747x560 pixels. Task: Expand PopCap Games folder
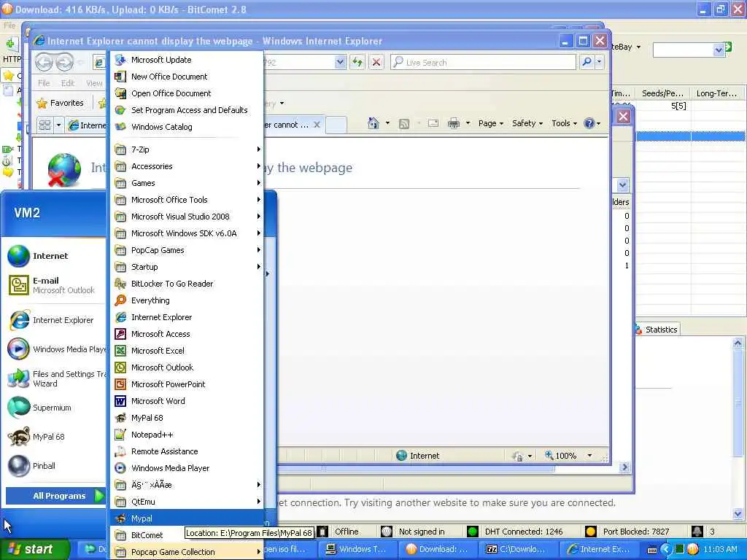tap(187, 250)
